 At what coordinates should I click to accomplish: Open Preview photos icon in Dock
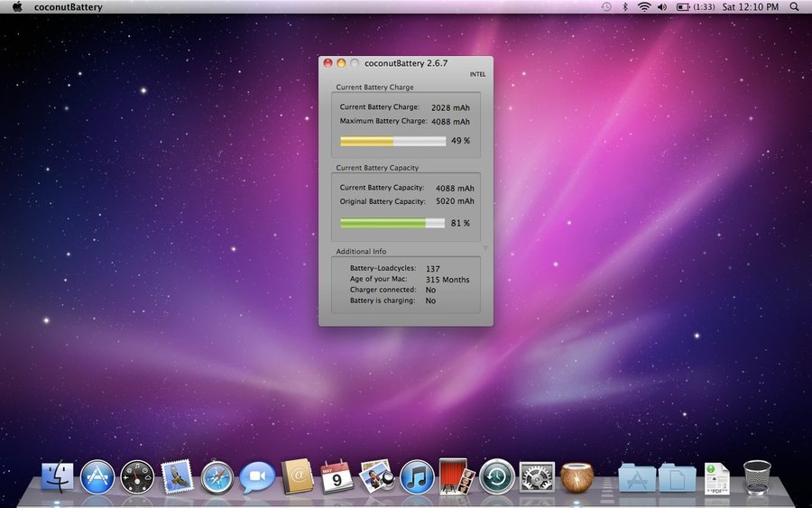pos(377,477)
